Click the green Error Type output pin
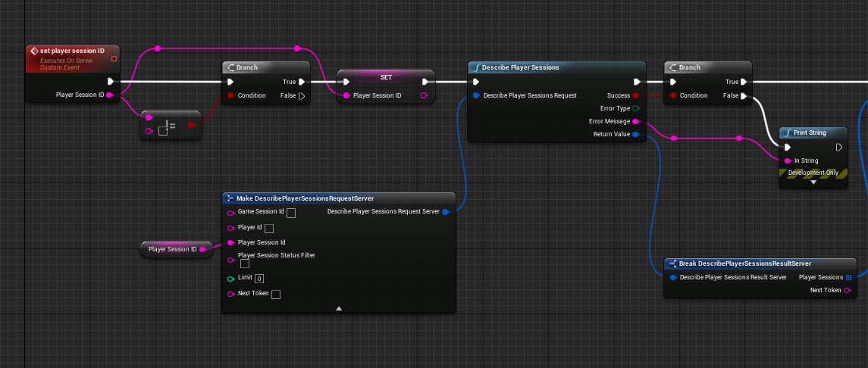Image resolution: width=868 pixels, height=368 pixels. [635, 108]
